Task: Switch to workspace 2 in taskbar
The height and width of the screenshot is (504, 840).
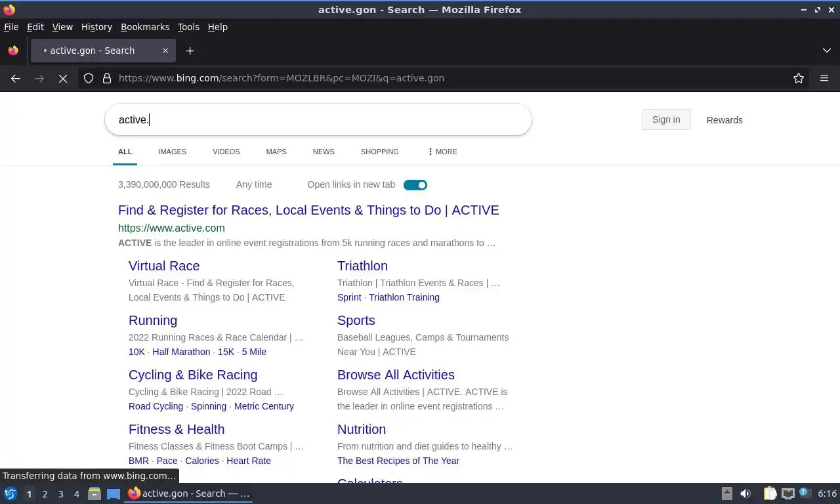Action: 45,494
